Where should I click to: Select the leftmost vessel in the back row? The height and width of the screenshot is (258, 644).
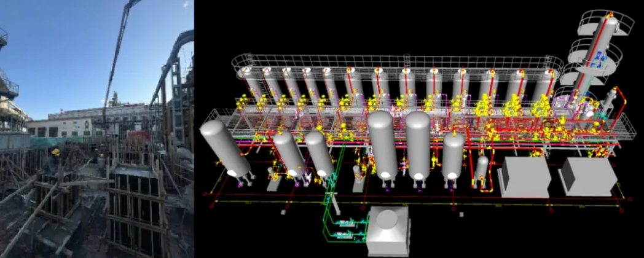251,83
